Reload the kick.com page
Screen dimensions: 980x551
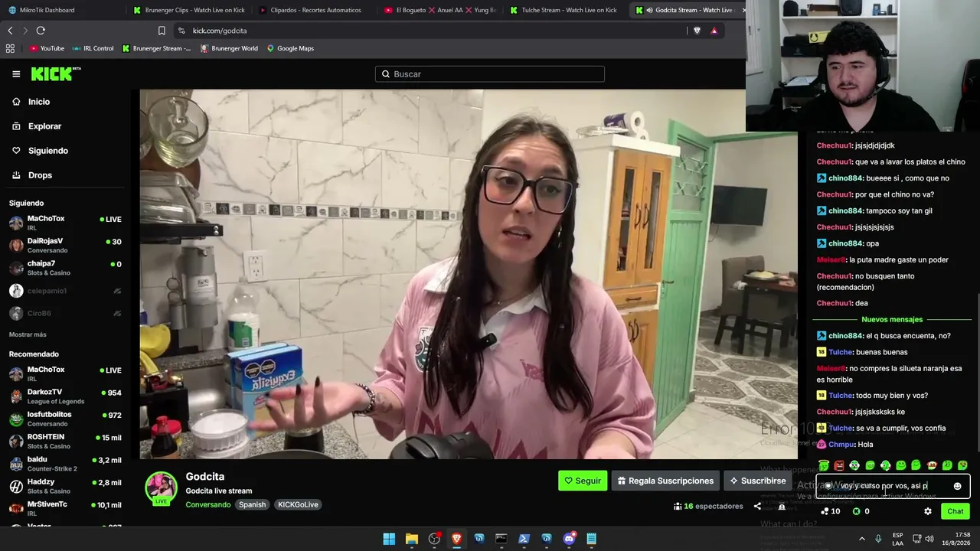(41, 31)
